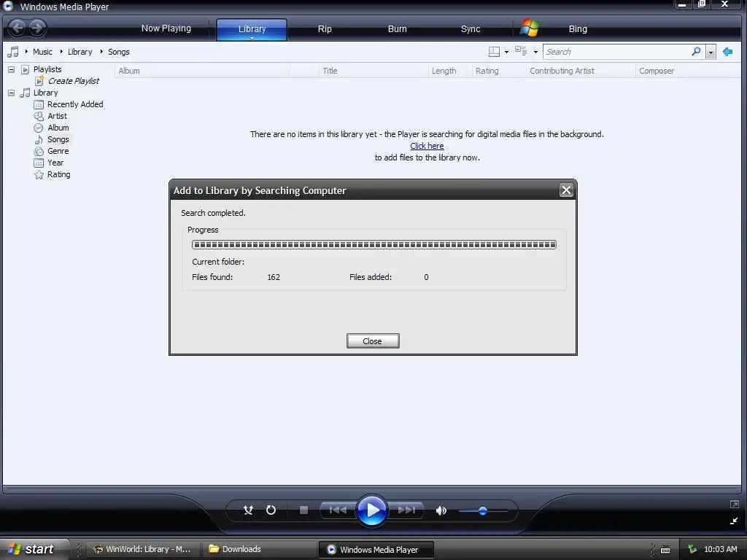Sort by the Album column header
This screenshot has height=560, width=747.
202,71
